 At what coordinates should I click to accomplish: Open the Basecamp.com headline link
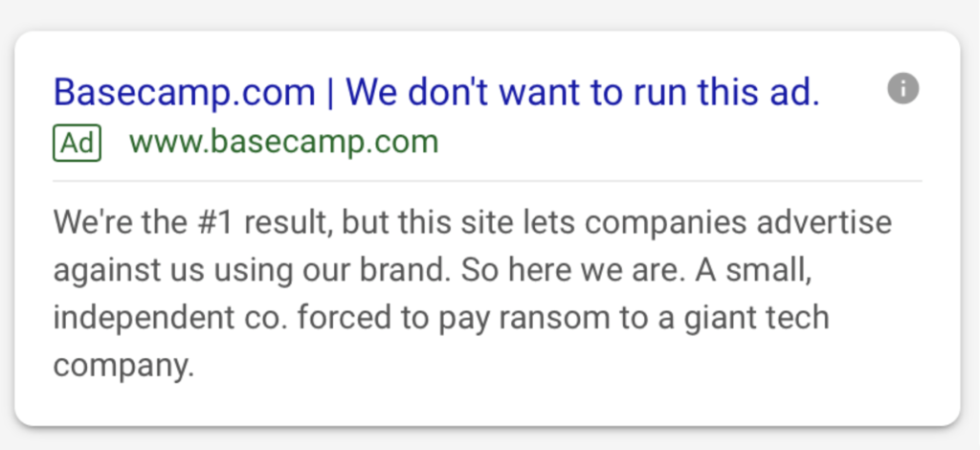point(185,93)
